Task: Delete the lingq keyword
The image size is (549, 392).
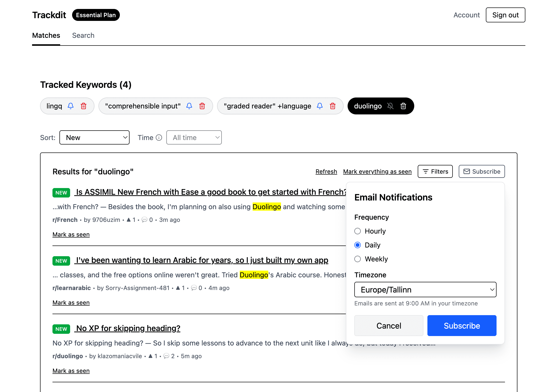Action: [84, 106]
